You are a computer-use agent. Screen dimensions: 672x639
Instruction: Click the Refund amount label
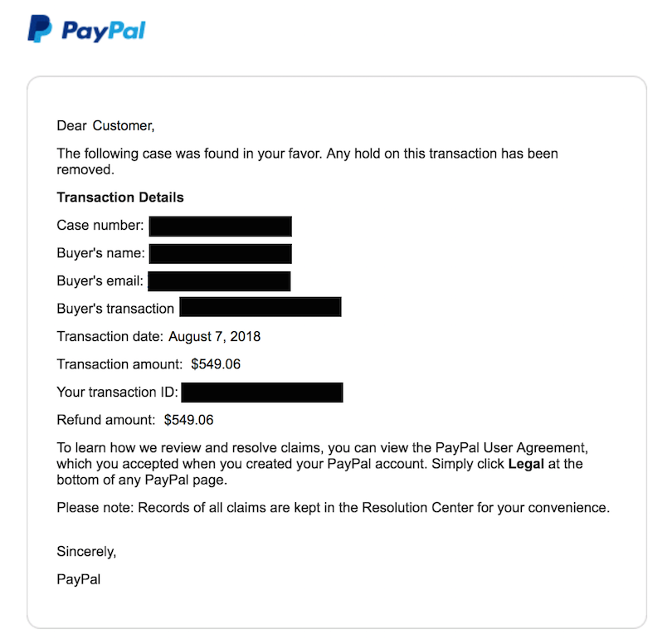tap(106, 420)
